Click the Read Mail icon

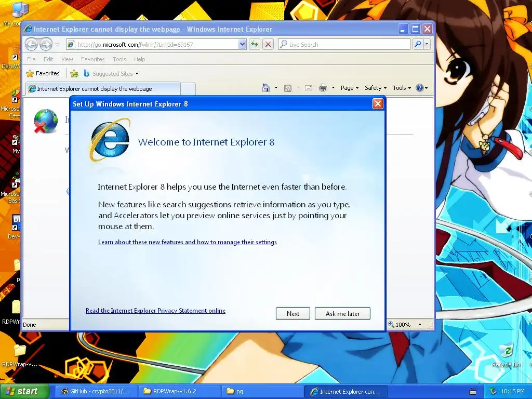click(x=309, y=88)
